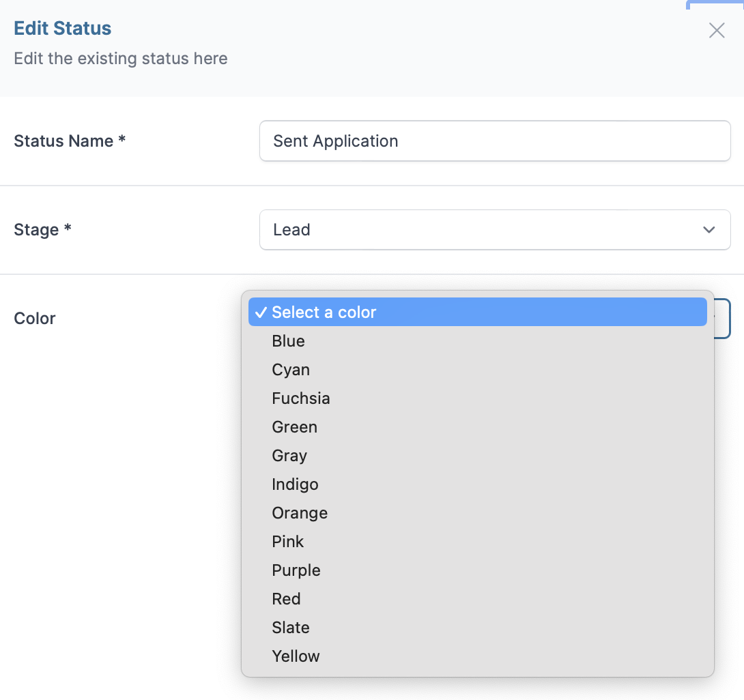Choose Indigo in the color list
744x700 pixels.
295,484
